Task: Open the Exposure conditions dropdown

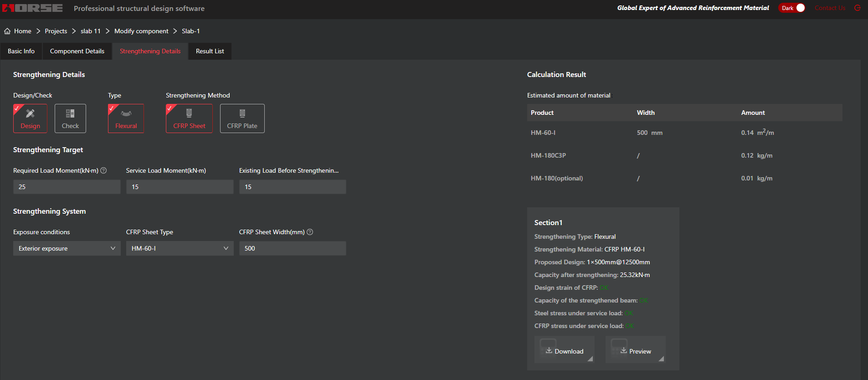Action: [x=67, y=248]
